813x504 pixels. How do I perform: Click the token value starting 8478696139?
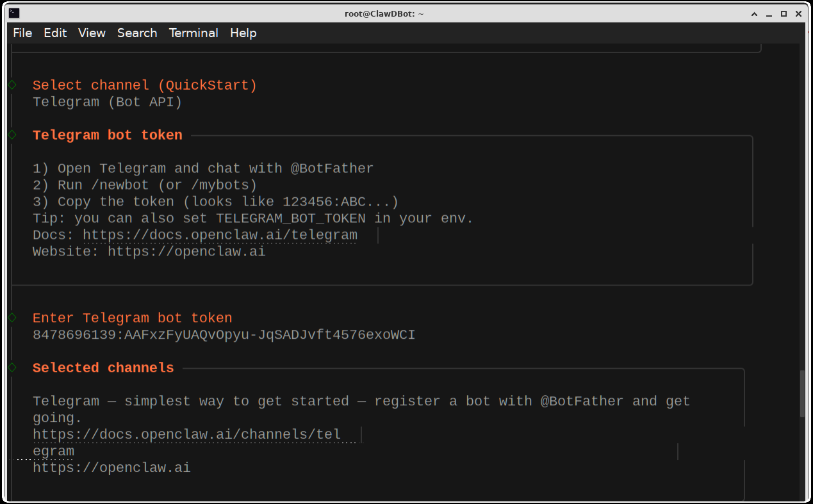click(x=224, y=335)
